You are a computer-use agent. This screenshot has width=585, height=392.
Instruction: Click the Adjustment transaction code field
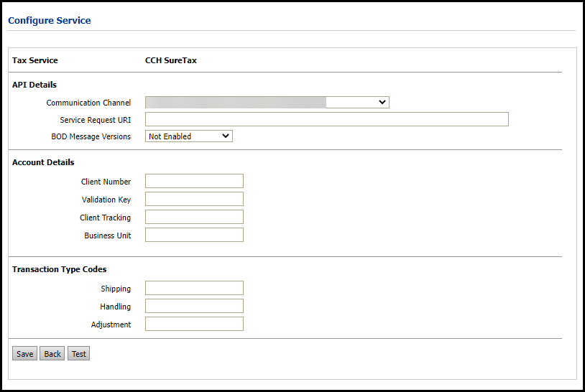coord(194,324)
